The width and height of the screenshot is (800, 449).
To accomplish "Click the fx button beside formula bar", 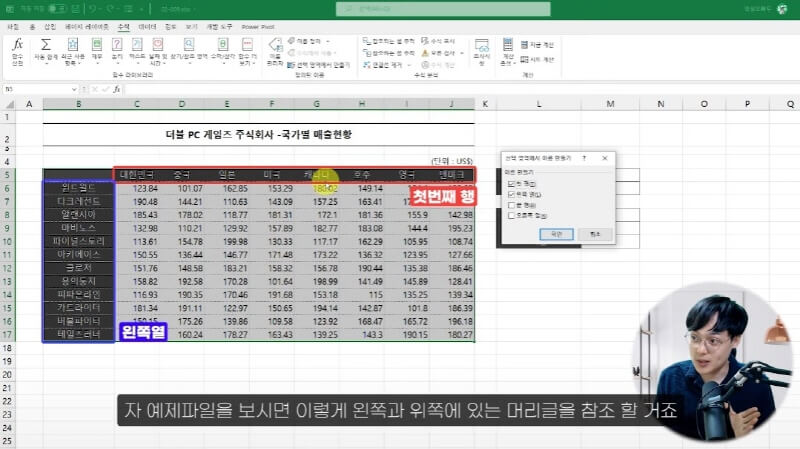I will pyautogui.click(x=117, y=89).
